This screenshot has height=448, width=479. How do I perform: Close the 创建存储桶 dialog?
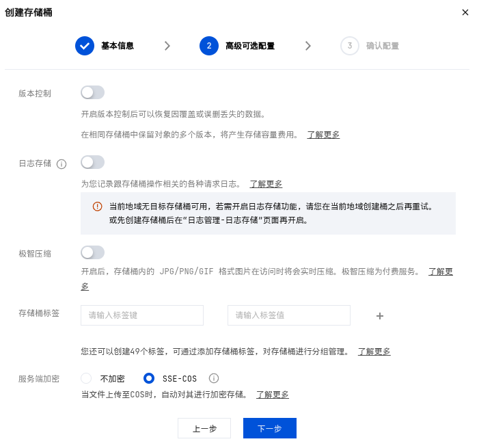tap(465, 12)
